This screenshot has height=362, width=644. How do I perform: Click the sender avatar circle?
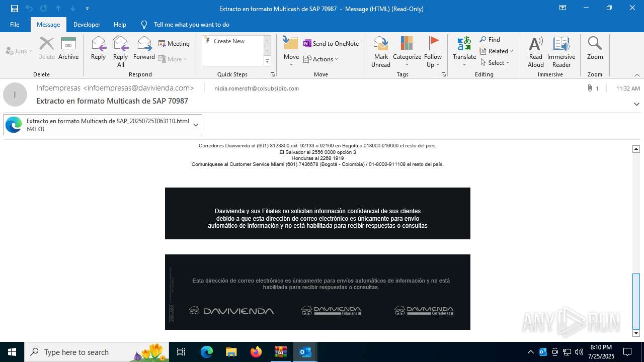15,95
